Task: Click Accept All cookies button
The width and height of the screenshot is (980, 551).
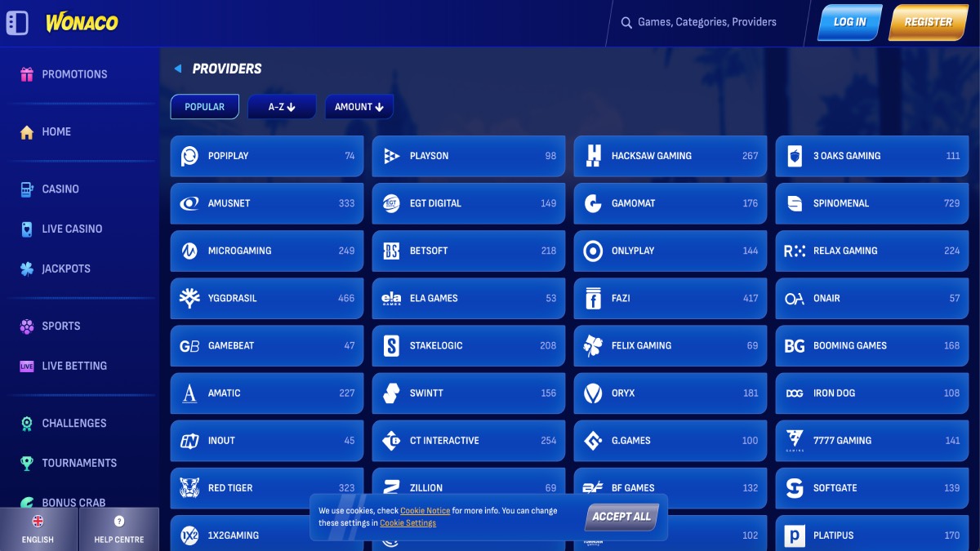Action: 621,517
